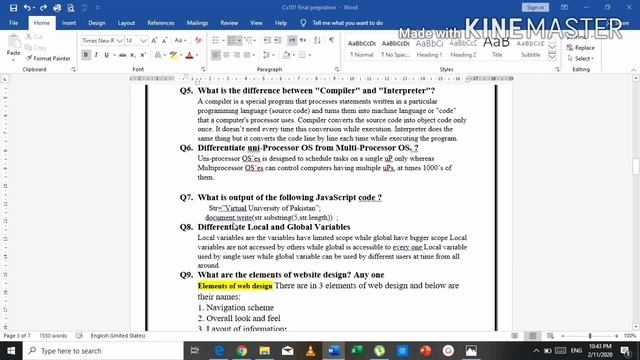Click the Shrink Font icon
This screenshot has height=360, width=640.
[x=164, y=40]
